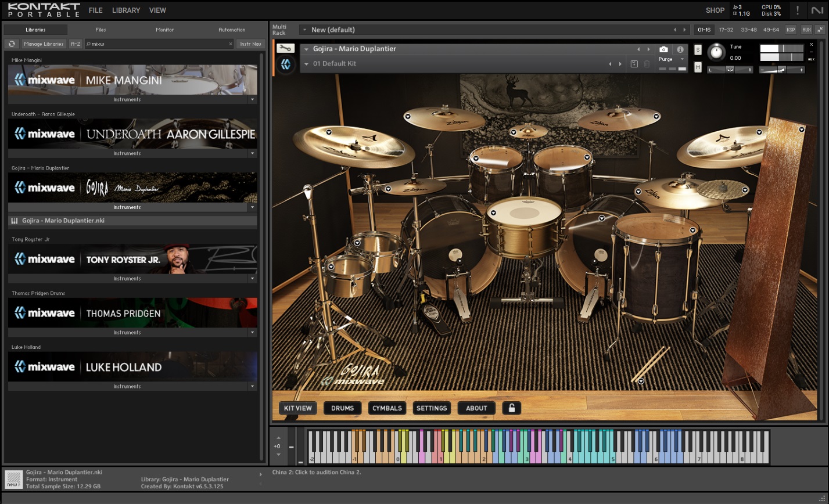Switch to the Files tab
Viewport: 829px width, 504px height.
point(101,30)
